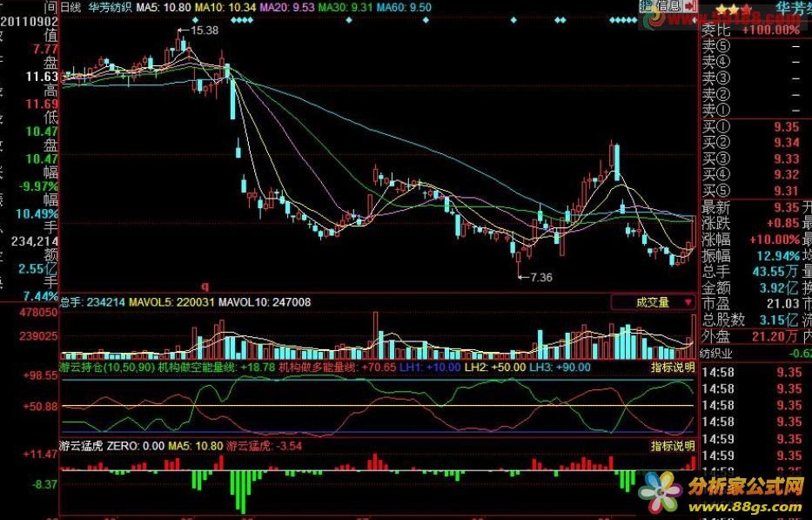
Task: Open 指标说明 for the 游云猛虎 panel
Action: 672,446
